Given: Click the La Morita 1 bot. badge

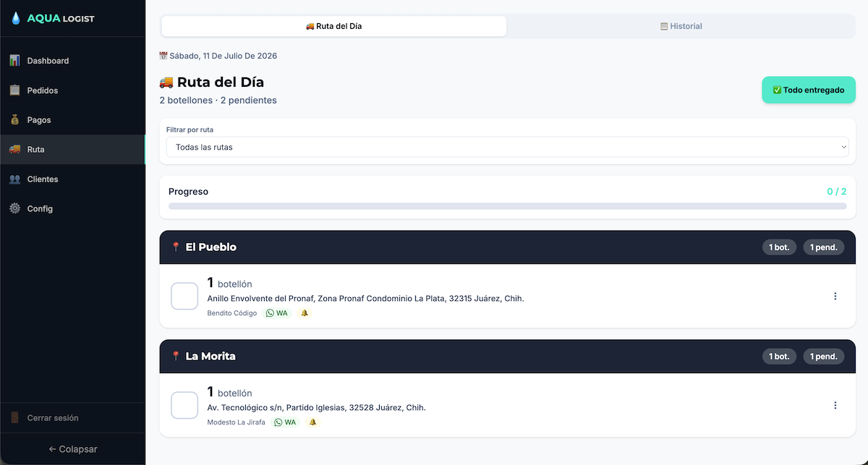Looking at the screenshot, I should pyautogui.click(x=779, y=357).
